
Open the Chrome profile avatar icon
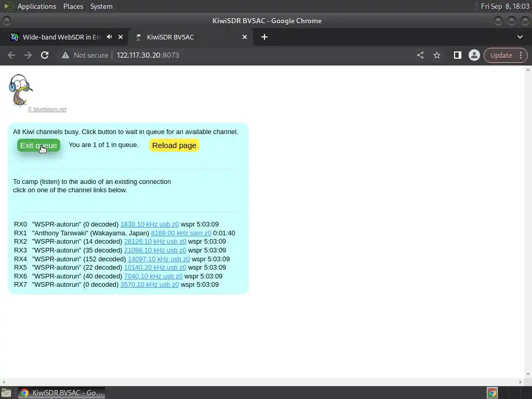tap(474, 55)
